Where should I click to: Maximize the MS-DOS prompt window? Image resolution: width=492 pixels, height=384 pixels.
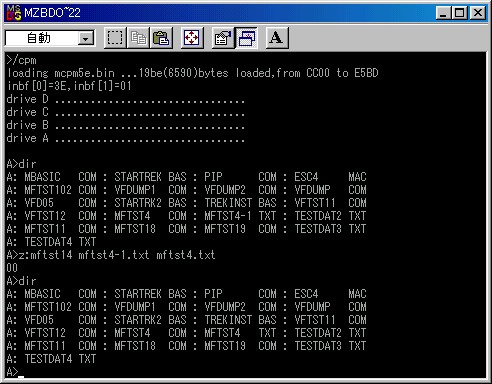(x=459, y=13)
